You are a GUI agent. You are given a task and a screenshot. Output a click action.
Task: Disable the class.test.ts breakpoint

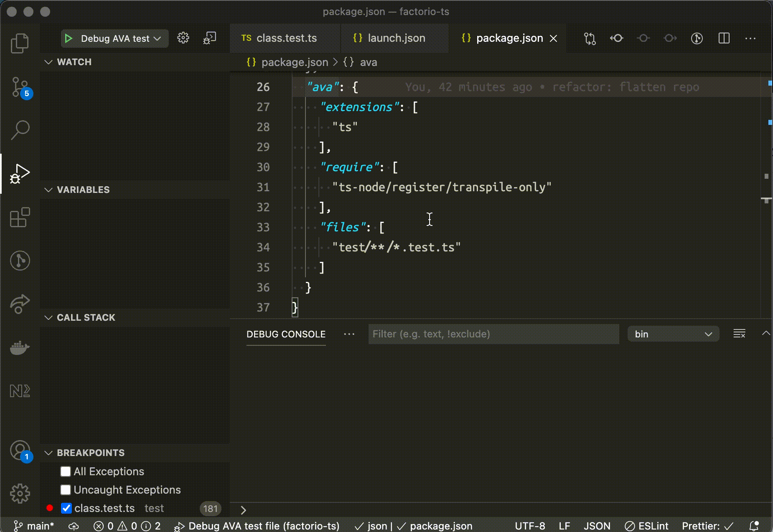[66, 508]
